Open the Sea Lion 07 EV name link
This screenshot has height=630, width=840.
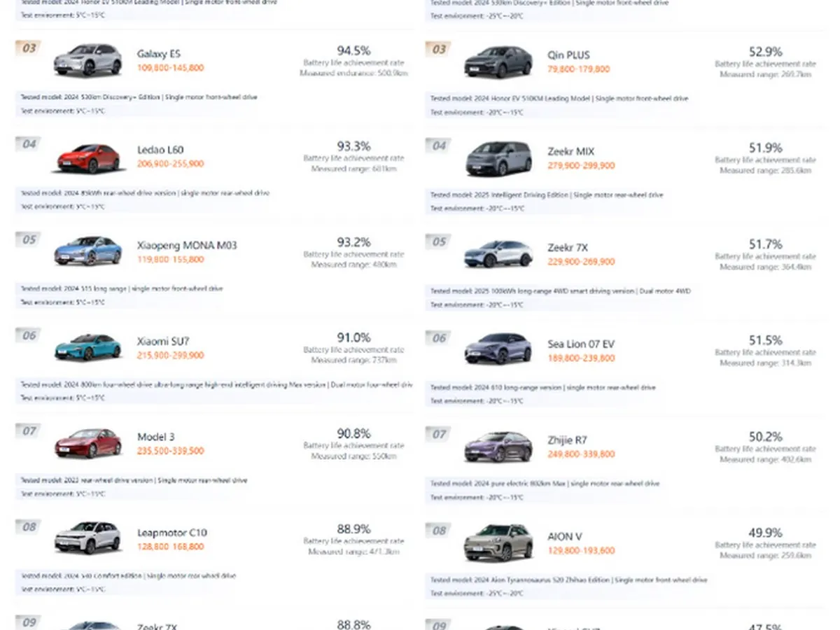tap(581, 344)
